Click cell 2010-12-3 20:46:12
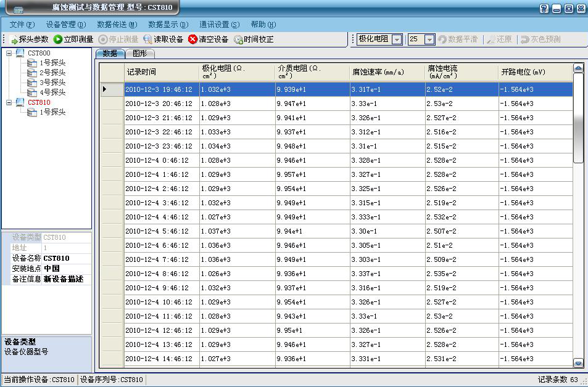 tap(162, 104)
